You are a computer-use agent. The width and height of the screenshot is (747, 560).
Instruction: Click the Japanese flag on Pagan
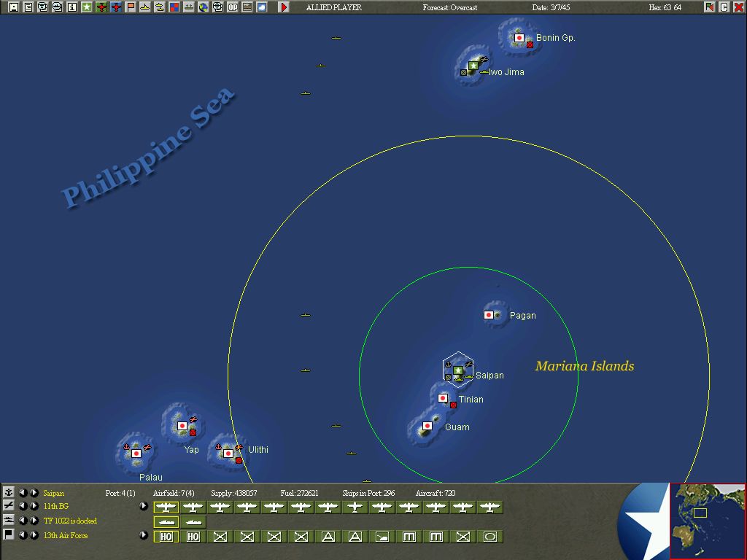tap(488, 315)
